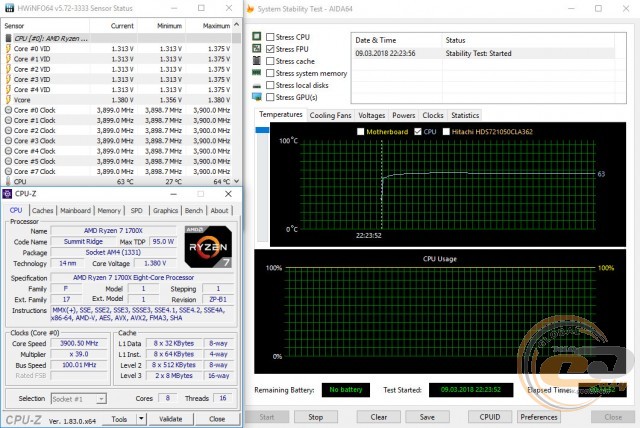The height and width of the screenshot is (428, 640).
Task: Click the Core #0 VID lightning icon
Action: 8,49
